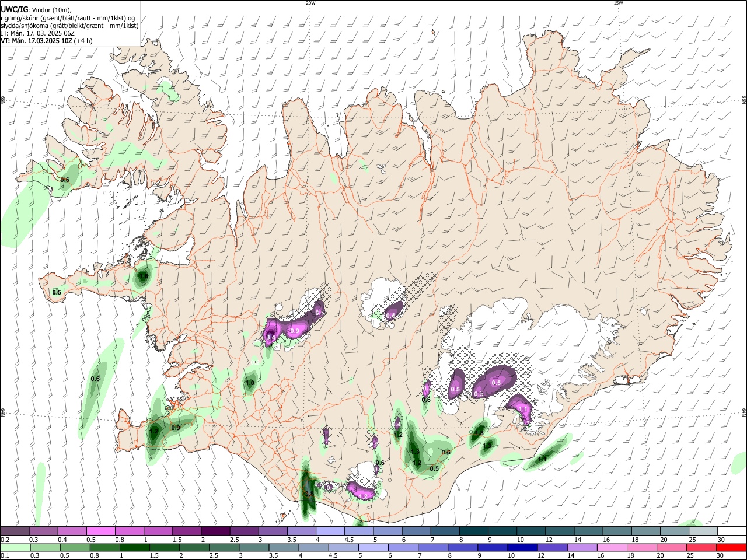Viewport: 747px width, 560px height.
Task: Click the "slydda/snjókoma (grátt/bleikt/grænt" header line
Action: (69, 26)
